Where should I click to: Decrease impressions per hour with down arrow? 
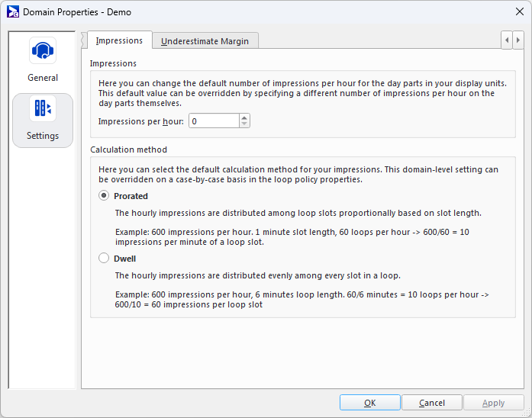click(244, 124)
